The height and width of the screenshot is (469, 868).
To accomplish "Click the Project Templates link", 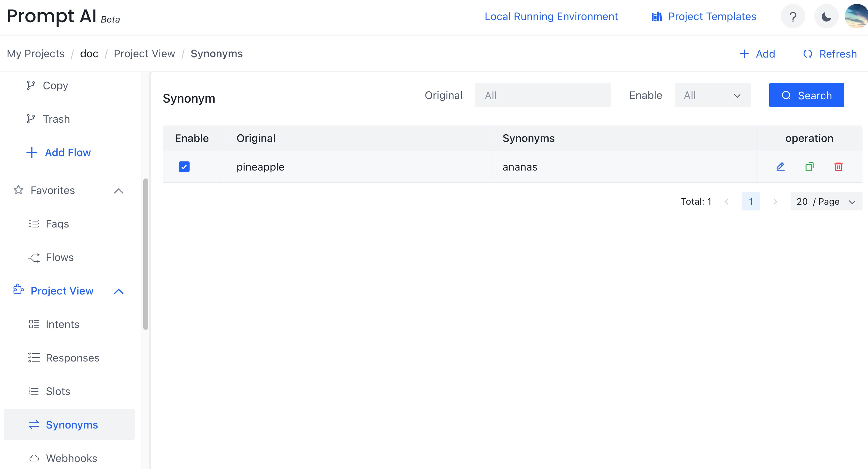I will 704,16.
